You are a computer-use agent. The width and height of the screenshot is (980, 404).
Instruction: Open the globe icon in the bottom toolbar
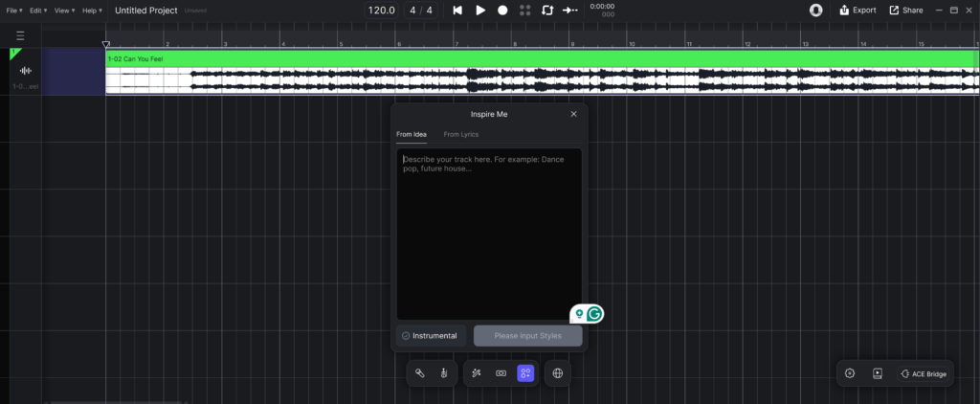(x=557, y=373)
